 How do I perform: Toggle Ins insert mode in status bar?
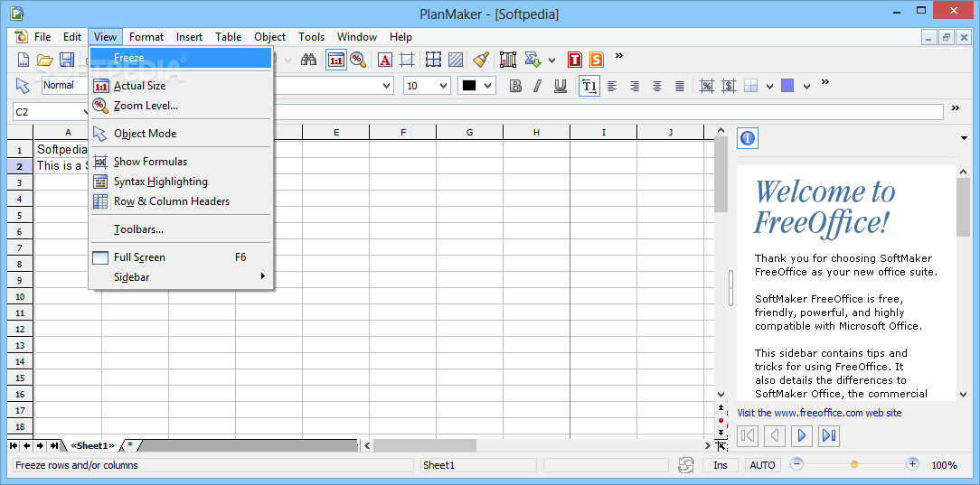pyautogui.click(x=720, y=465)
